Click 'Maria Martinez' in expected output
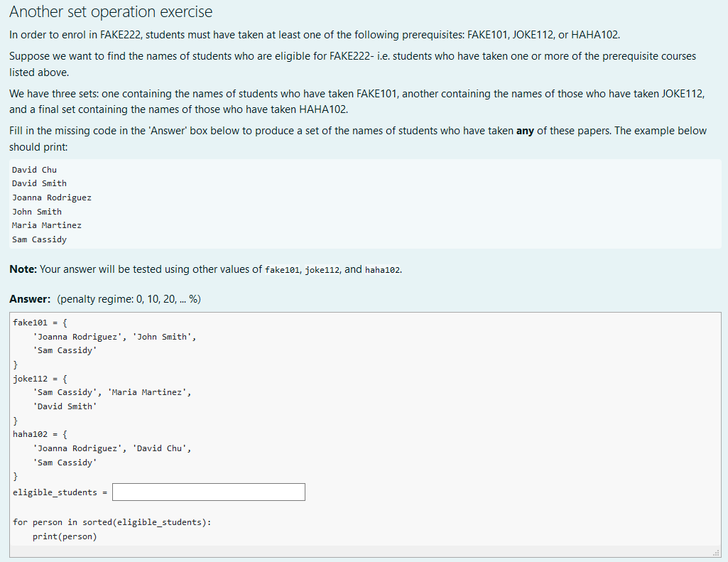 tap(47, 225)
